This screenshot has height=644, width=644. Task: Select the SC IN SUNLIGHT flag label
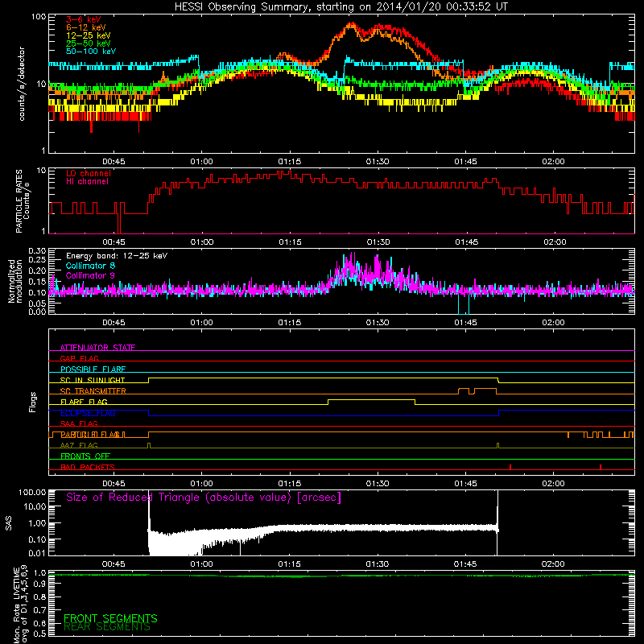tap(93, 380)
